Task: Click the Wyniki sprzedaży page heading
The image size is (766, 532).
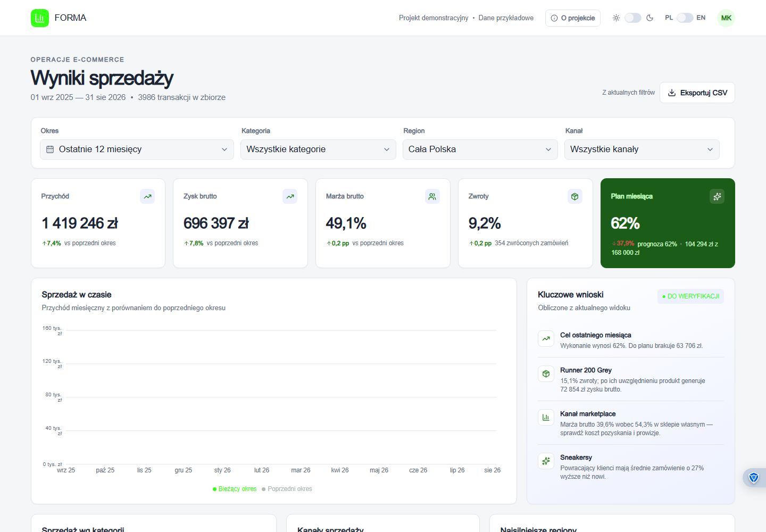Action: (x=102, y=78)
